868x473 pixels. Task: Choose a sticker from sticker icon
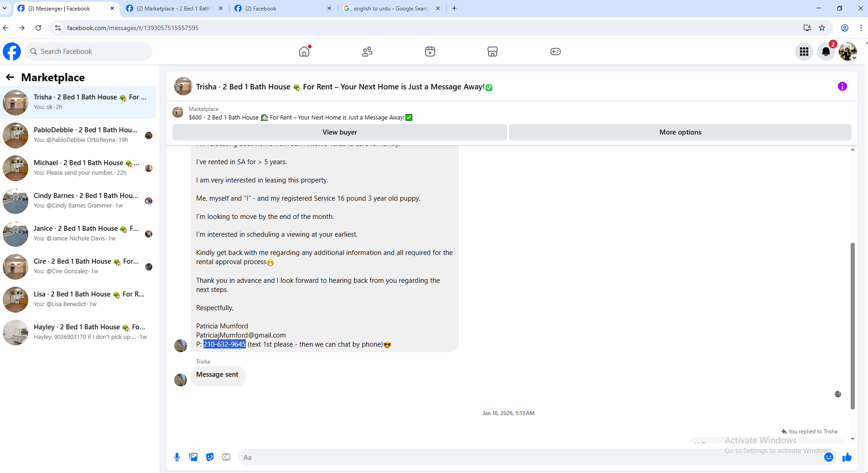click(x=210, y=457)
